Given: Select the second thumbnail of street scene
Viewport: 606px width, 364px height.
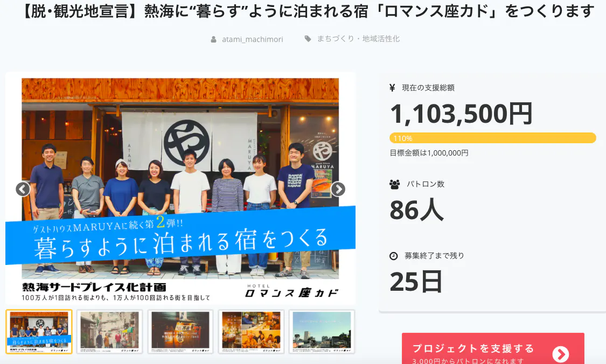Looking at the screenshot, I should coord(110,332).
